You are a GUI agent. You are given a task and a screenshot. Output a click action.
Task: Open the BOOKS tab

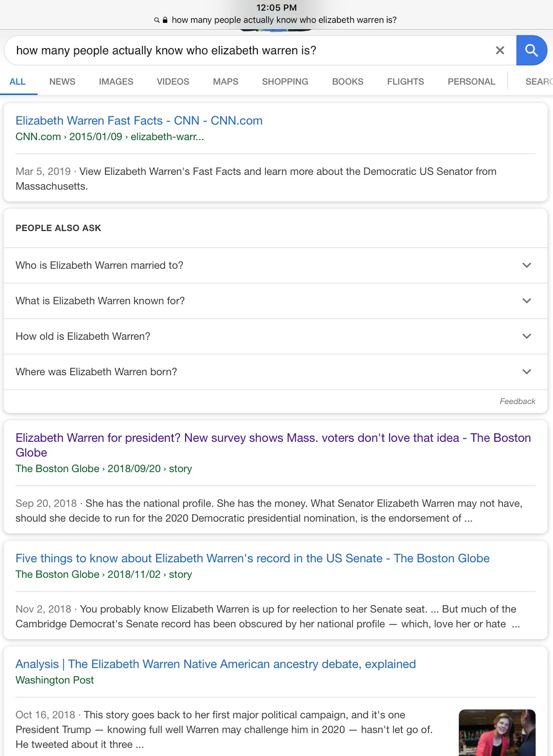[x=348, y=82]
